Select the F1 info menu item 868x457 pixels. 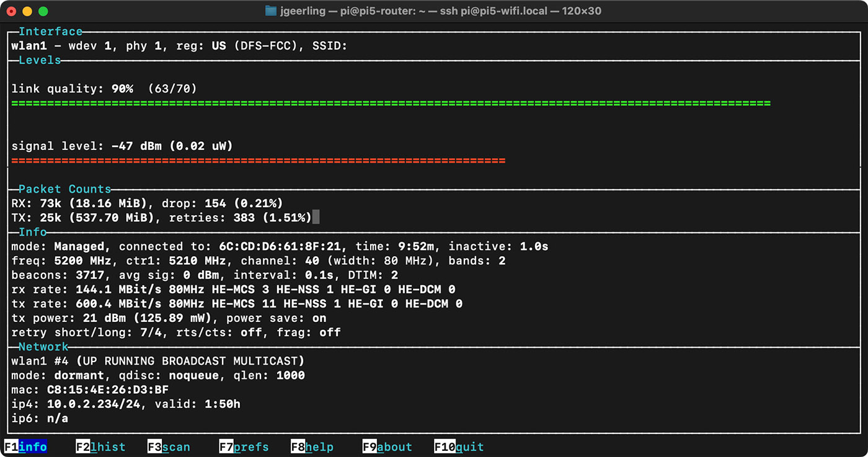point(26,447)
